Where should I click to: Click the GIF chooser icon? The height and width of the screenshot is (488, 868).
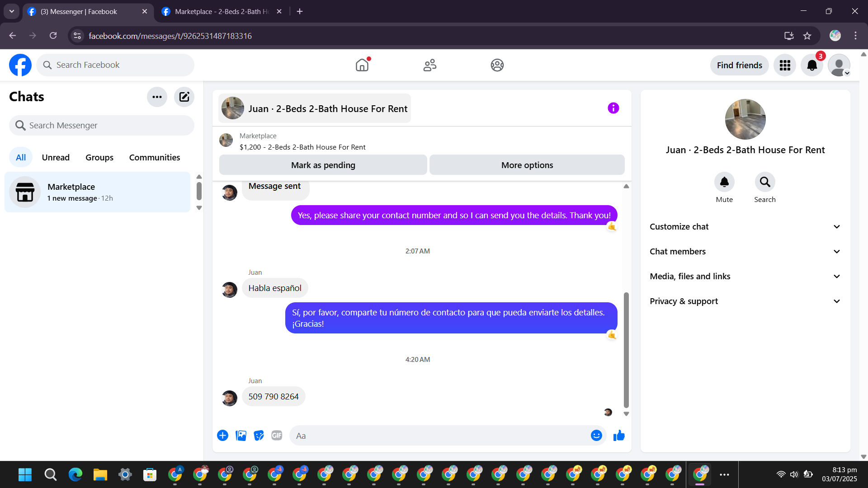click(277, 436)
